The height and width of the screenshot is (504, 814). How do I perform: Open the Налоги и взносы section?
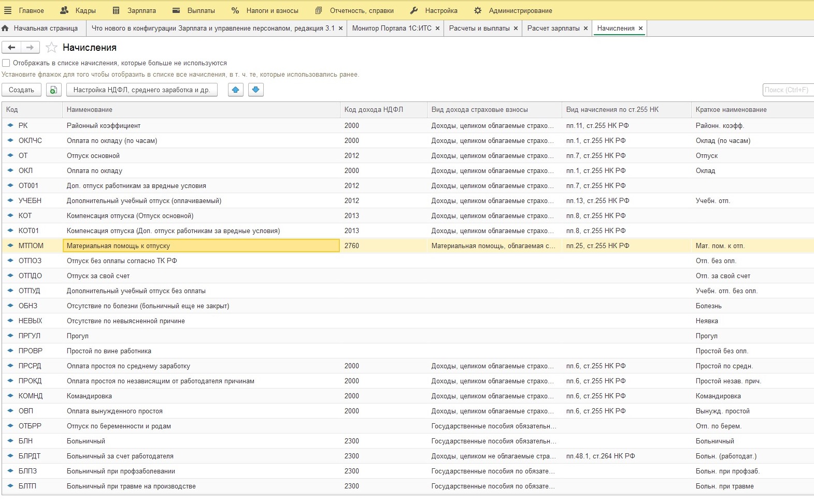click(x=265, y=10)
